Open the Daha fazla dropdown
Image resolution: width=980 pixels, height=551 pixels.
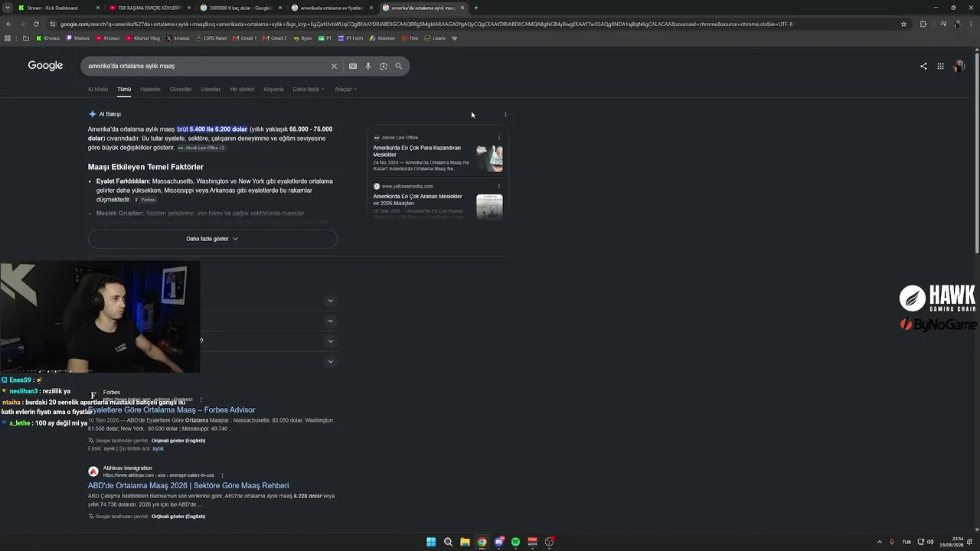309,90
